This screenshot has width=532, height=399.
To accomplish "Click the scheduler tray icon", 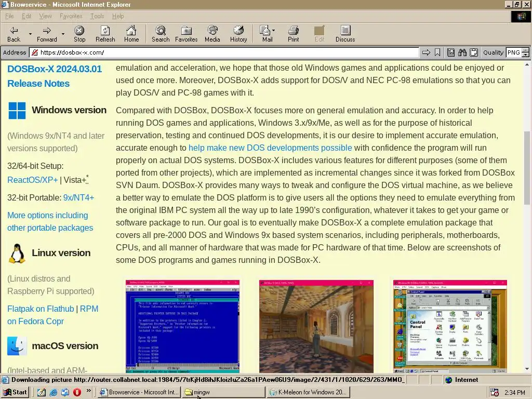I will (495, 392).
